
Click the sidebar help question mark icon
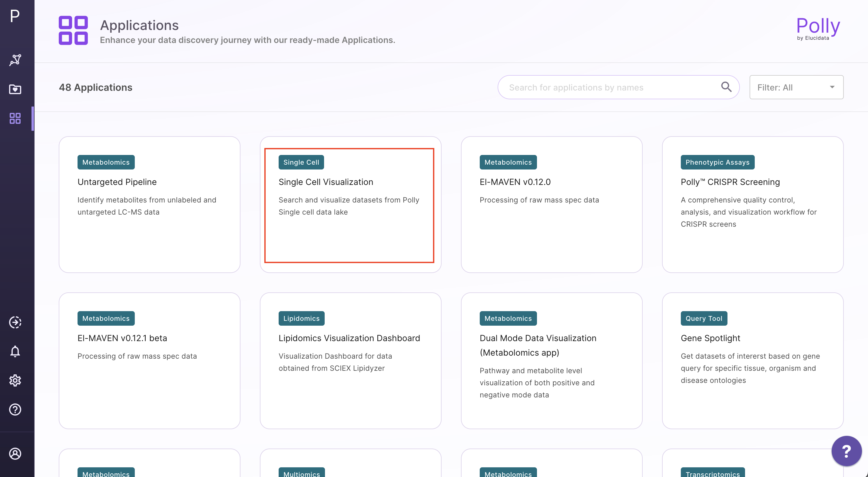pyautogui.click(x=15, y=409)
